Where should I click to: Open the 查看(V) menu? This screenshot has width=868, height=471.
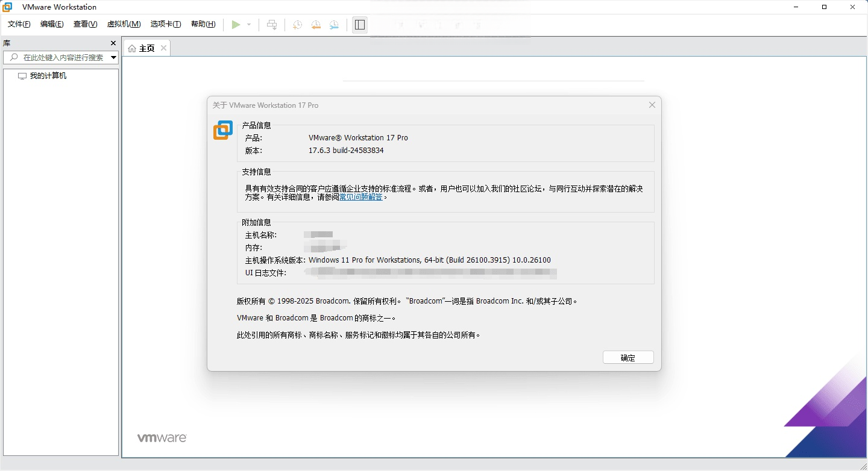click(x=85, y=24)
